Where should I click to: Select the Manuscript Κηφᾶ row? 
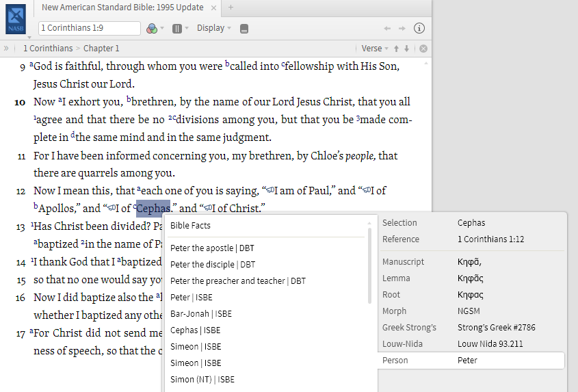471,262
